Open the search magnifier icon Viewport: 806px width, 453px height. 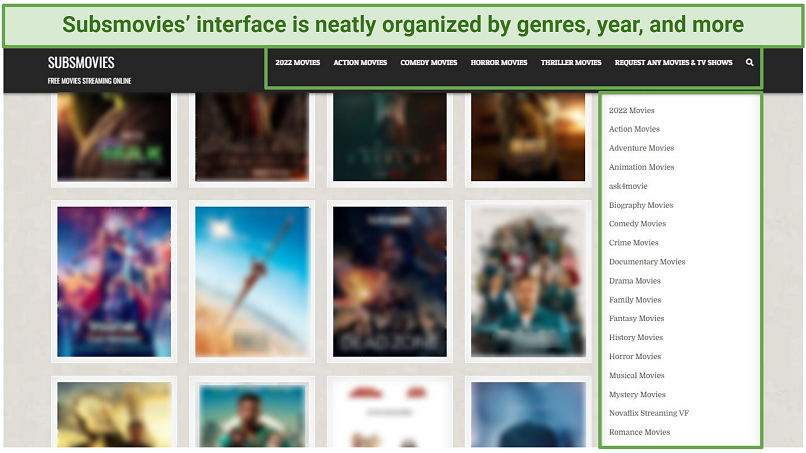point(749,62)
